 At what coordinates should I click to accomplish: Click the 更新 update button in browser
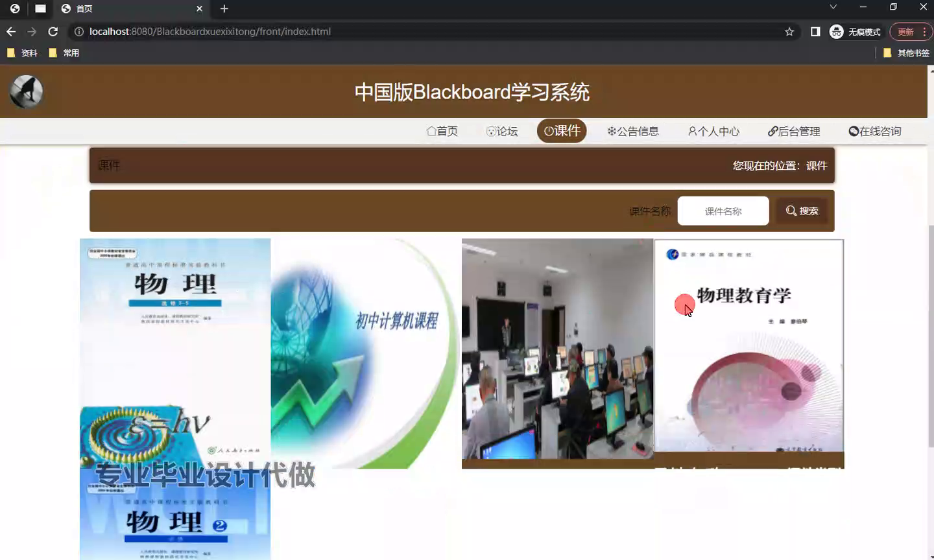(911, 32)
